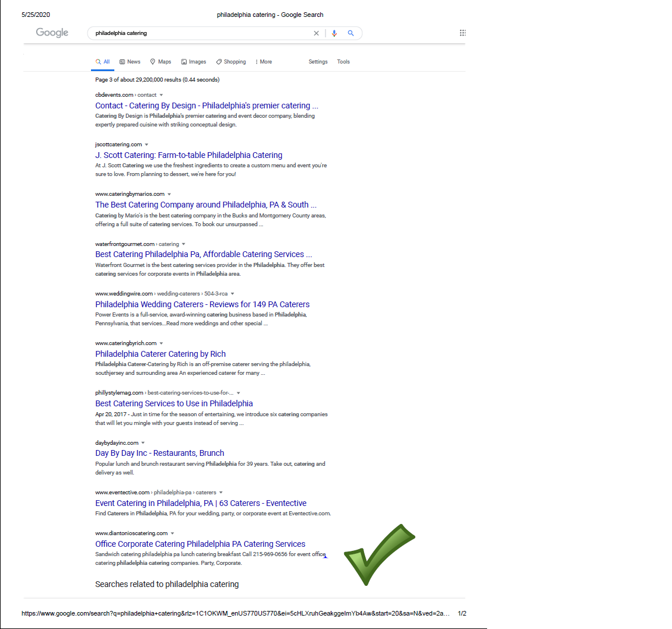
Task: Click the www.diantonioscatering.com URL text
Action: [x=132, y=533]
